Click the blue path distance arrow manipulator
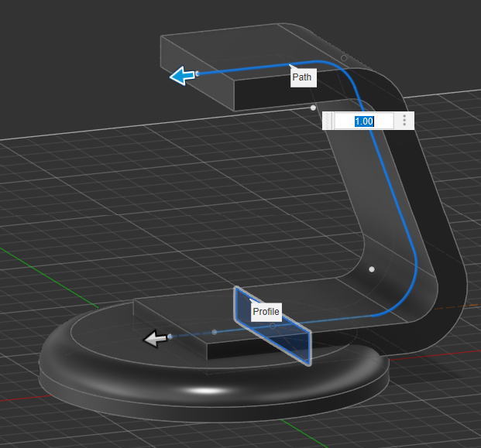The width and height of the screenshot is (481, 448). click(x=182, y=76)
